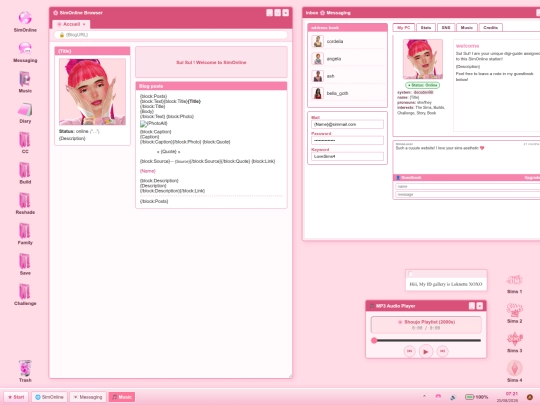Screen dimensions: 540x405
Task: Show hidden system tray icons
Action: [x=424, y=396]
